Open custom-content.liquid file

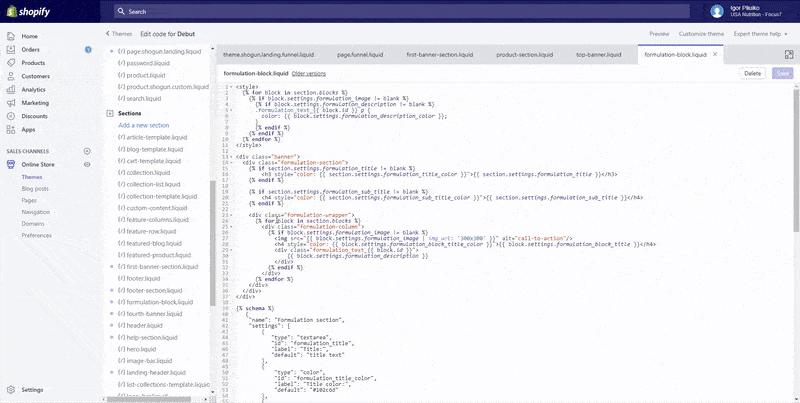pyautogui.click(x=153, y=208)
